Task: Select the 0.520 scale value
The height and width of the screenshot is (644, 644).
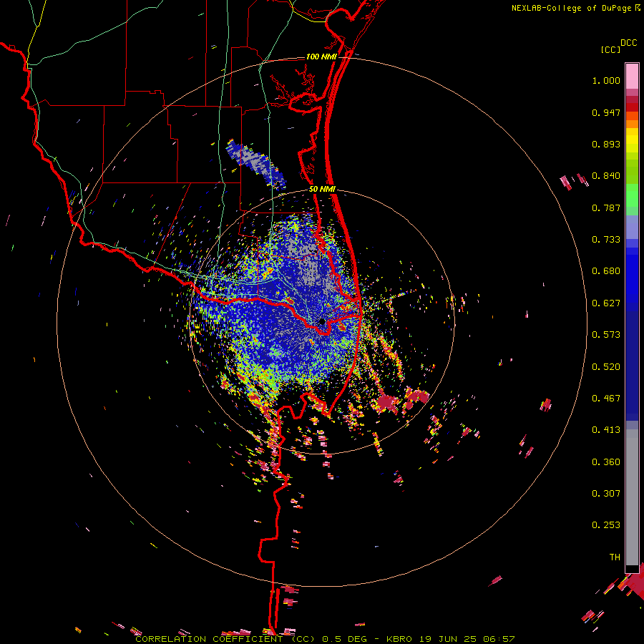Action: click(606, 367)
